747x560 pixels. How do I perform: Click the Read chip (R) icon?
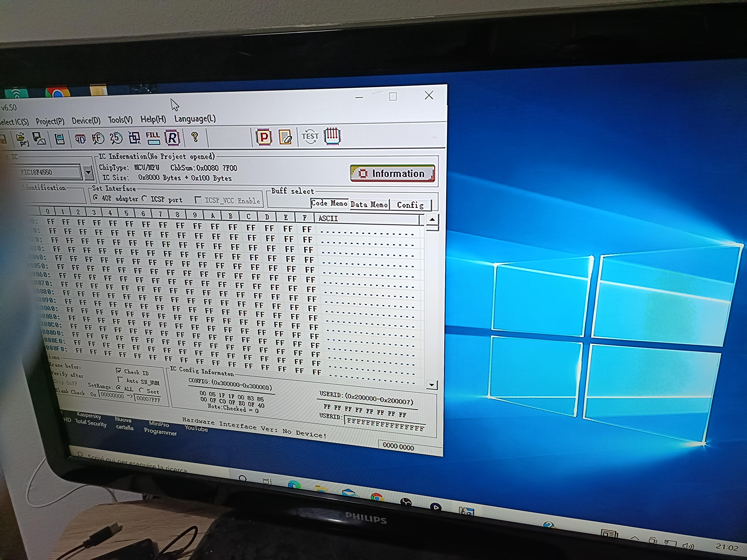point(172,138)
